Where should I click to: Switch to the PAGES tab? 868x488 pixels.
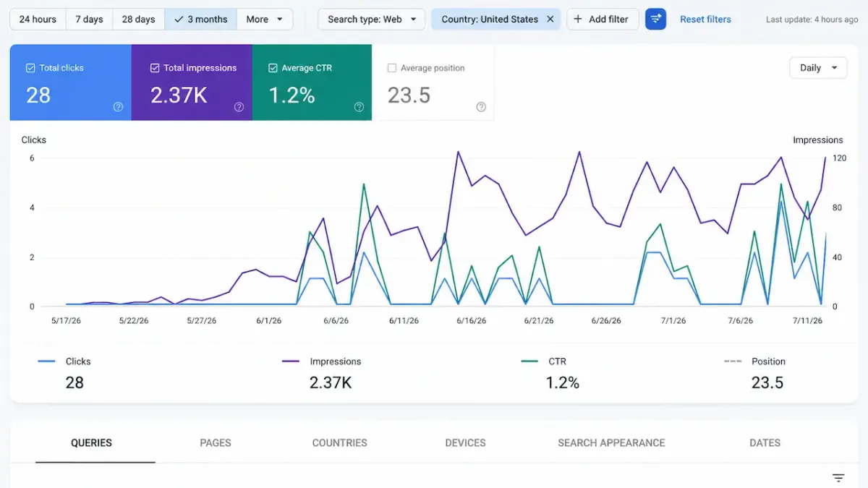pos(216,442)
